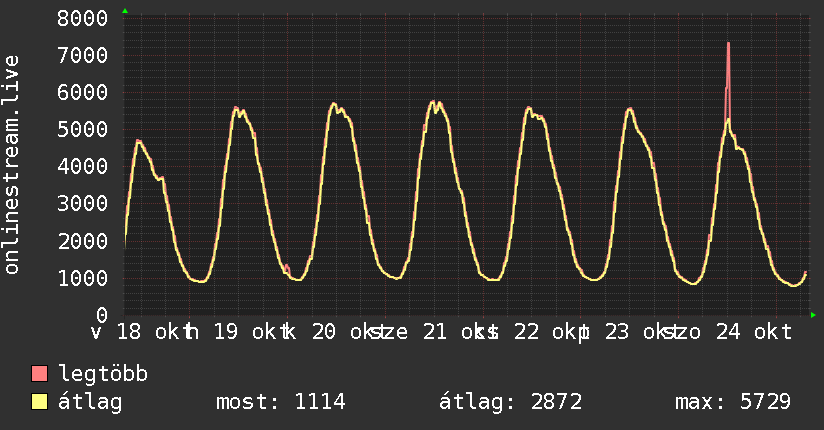Click the pink legtöbb legend swatch
This screenshot has width=824, height=430.
pos(39,373)
